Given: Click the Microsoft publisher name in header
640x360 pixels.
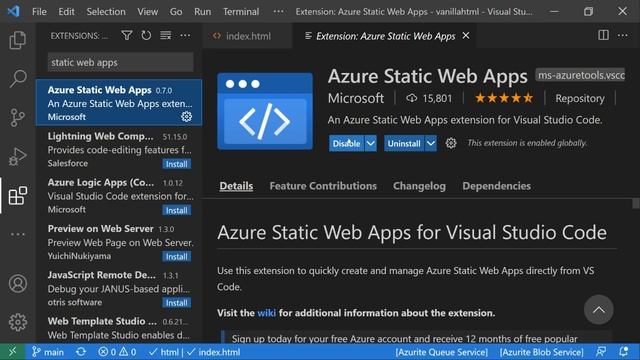Looking at the screenshot, I should (x=356, y=98).
